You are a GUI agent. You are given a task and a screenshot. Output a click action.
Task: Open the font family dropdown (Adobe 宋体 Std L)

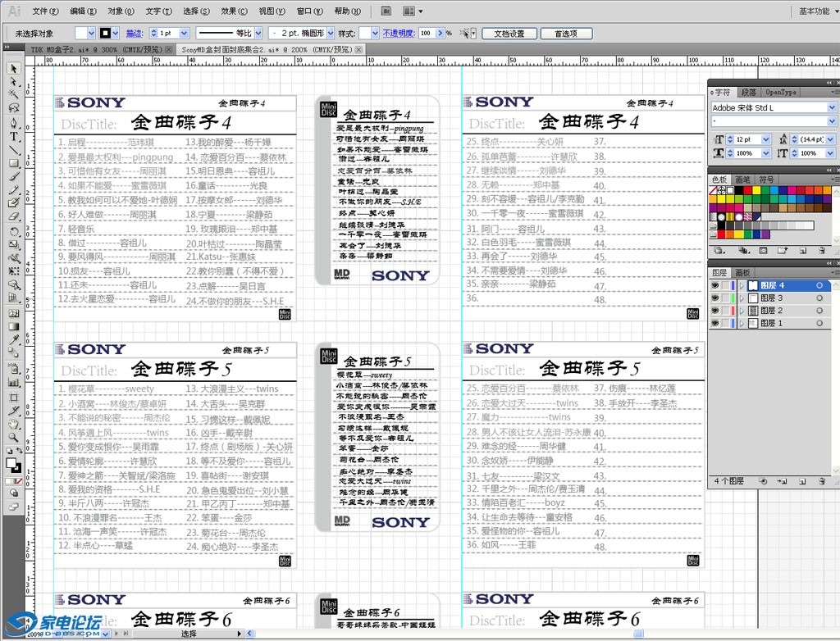click(832, 107)
